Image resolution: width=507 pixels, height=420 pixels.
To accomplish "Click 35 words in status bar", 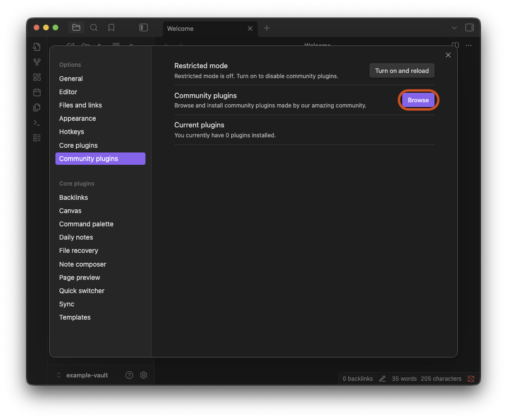I will pyautogui.click(x=404, y=379).
